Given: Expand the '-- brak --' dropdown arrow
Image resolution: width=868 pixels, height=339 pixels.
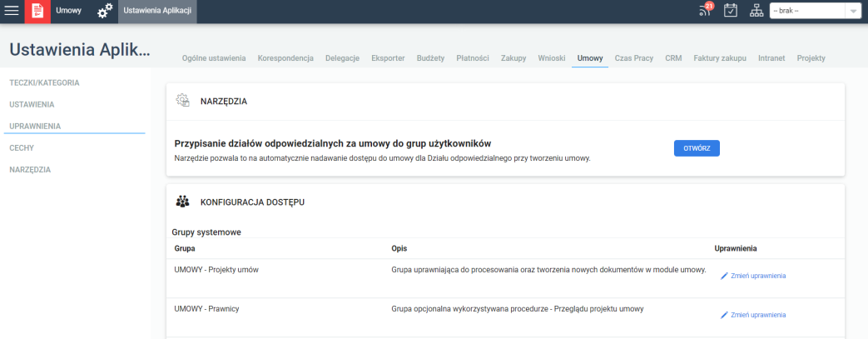Looking at the screenshot, I should pos(852,11).
